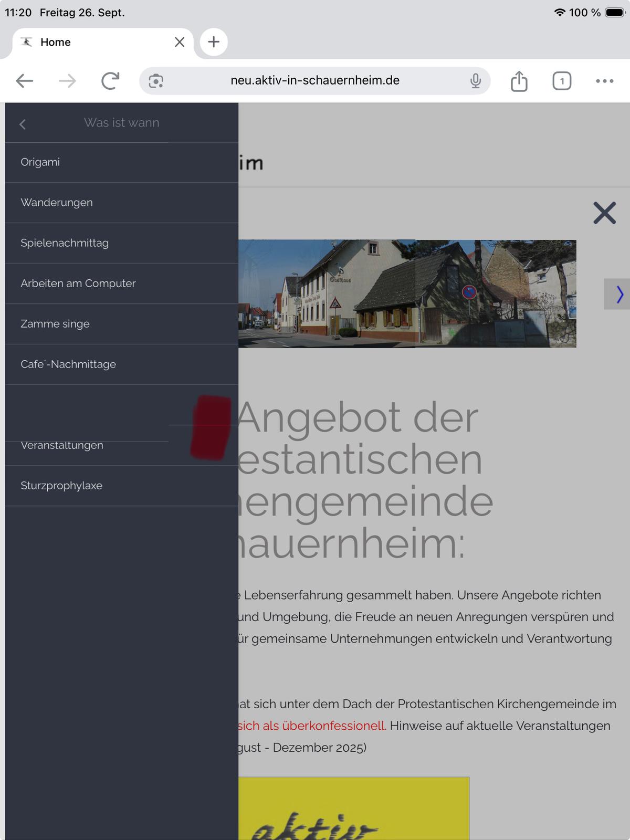Close the side menu with large X
Viewport: 630px width, 840px height.
(604, 213)
